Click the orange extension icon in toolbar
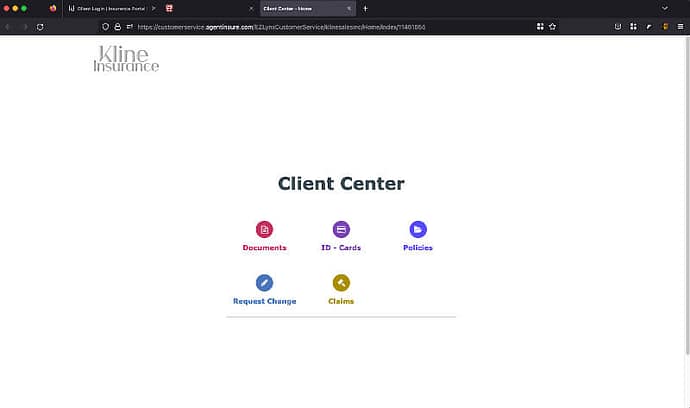Viewport: 690px width, 408px height. point(665,27)
